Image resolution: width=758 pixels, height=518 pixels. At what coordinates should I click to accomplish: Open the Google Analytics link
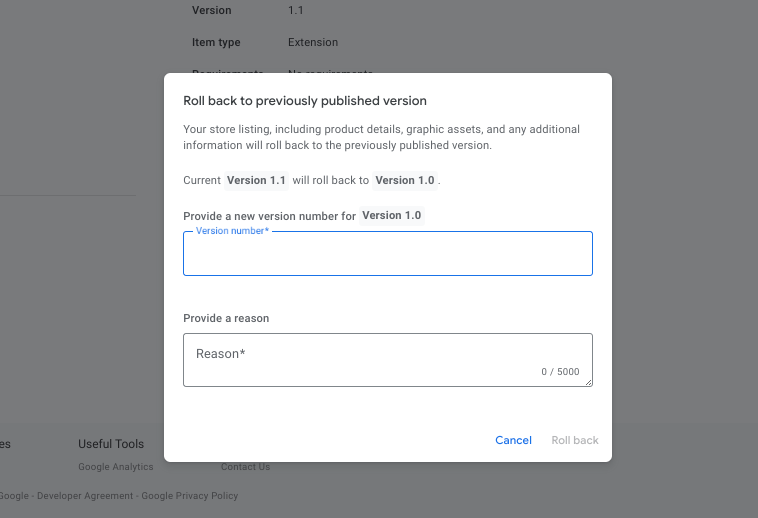point(116,467)
